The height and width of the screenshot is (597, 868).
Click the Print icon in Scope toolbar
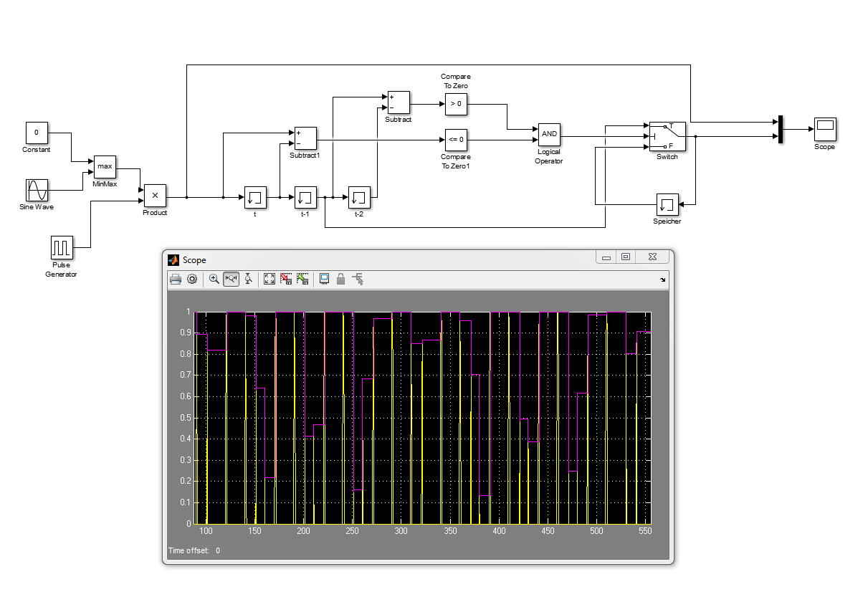click(176, 280)
